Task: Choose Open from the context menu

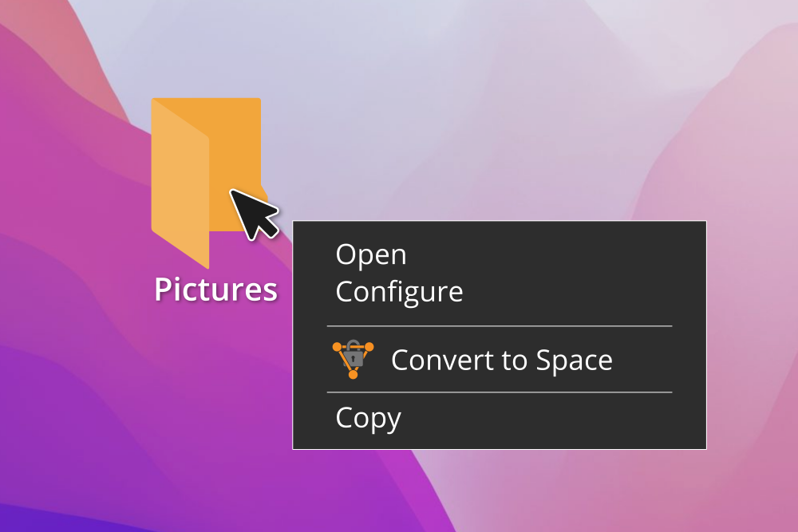Action: tap(371, 254)
